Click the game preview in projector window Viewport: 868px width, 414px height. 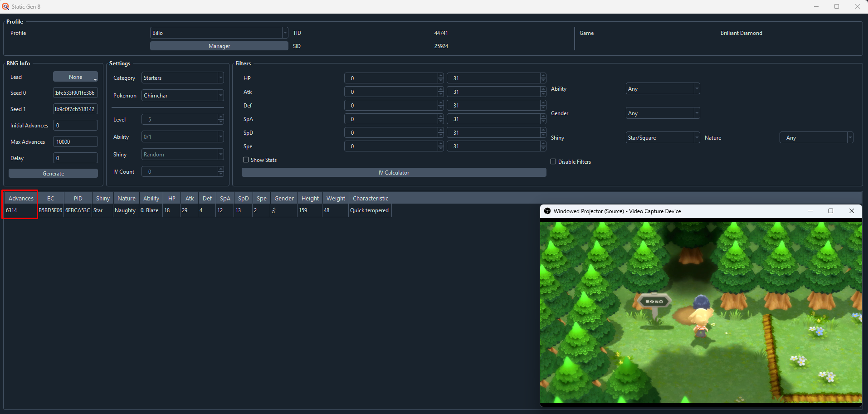(701, 312)
